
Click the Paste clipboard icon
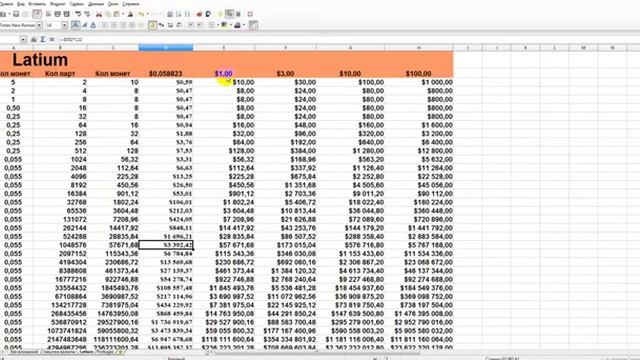tap(117, 14)
